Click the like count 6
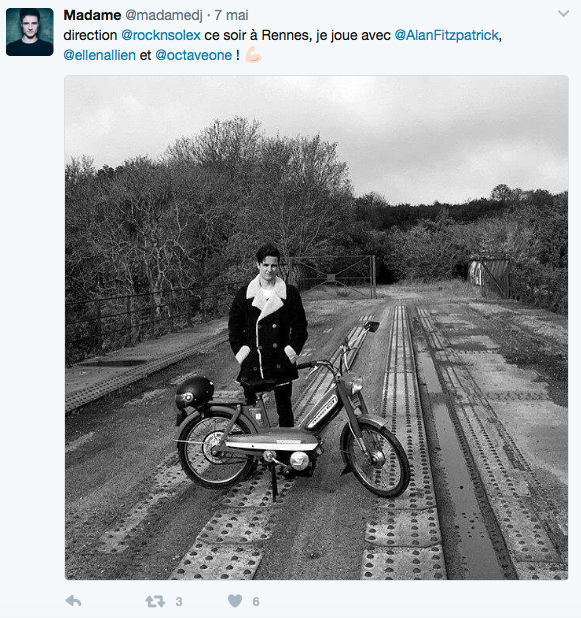Viewport: 581px width, 618px height. coord(256,602)
